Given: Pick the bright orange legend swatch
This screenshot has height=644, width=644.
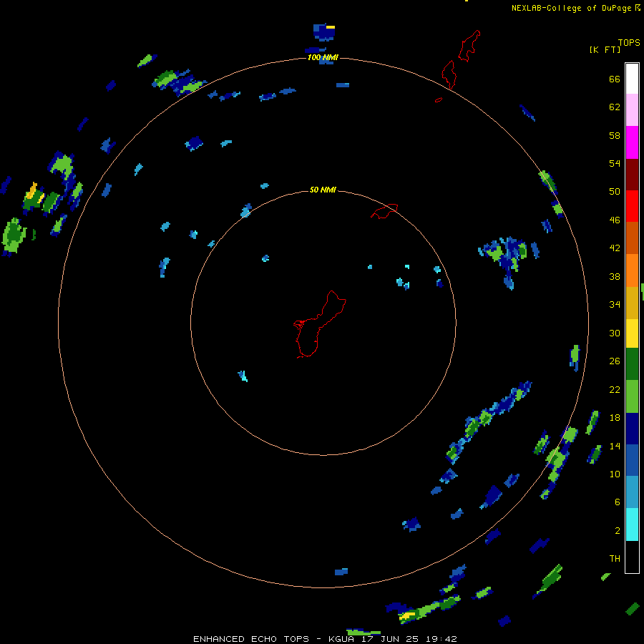Looking at the screenshot, I should point(632,270).
